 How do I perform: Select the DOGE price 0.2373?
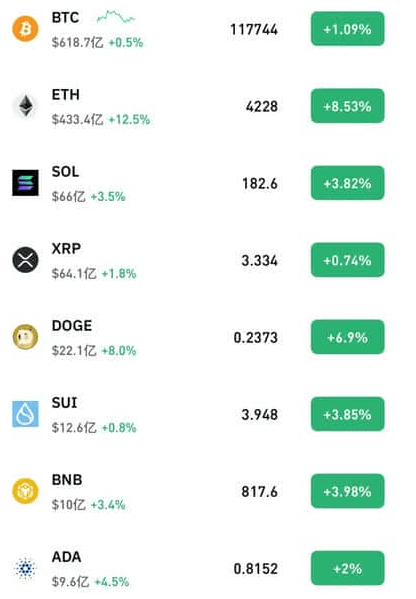(256, 337)
